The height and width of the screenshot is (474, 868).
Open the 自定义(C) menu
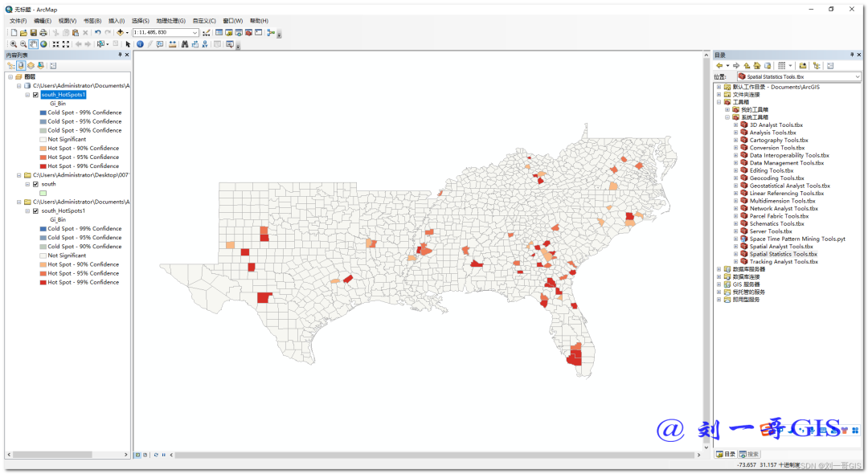204,21
